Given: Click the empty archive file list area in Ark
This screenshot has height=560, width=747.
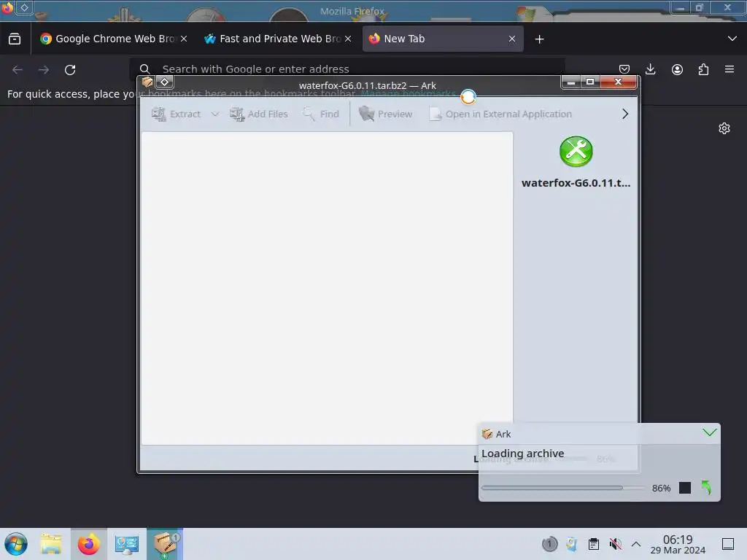Looking at the screenshot, I should coord(327,288).
